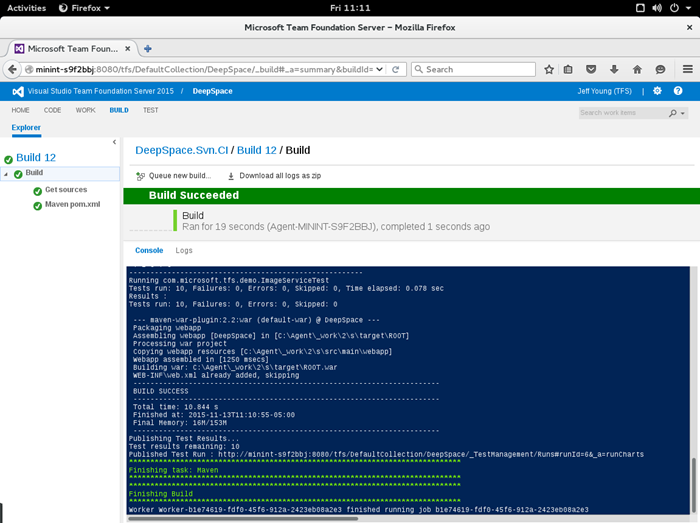Click the 'Published Test Run' console line
Viewport: 700px width, 523px height.
(386, 454)
